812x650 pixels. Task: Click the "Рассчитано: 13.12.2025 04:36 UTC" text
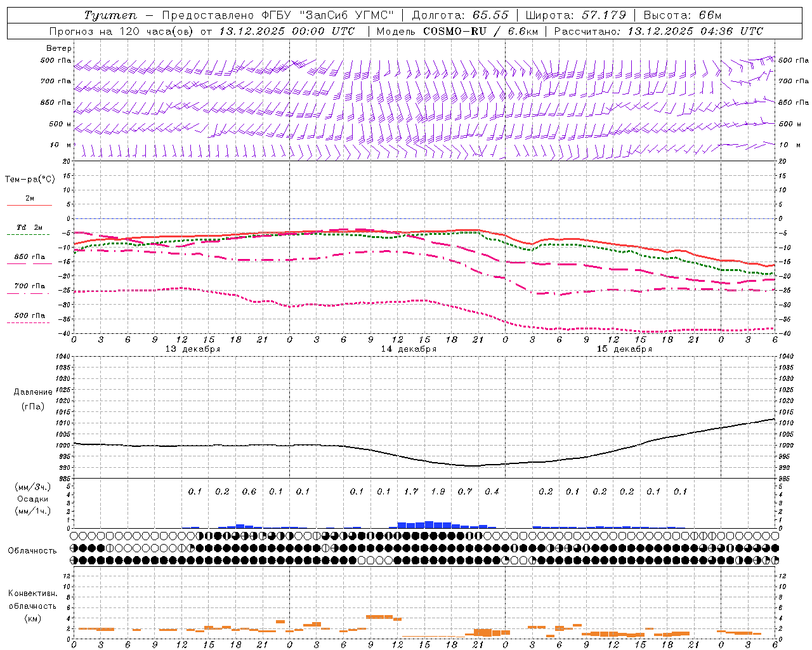[658, 31]
